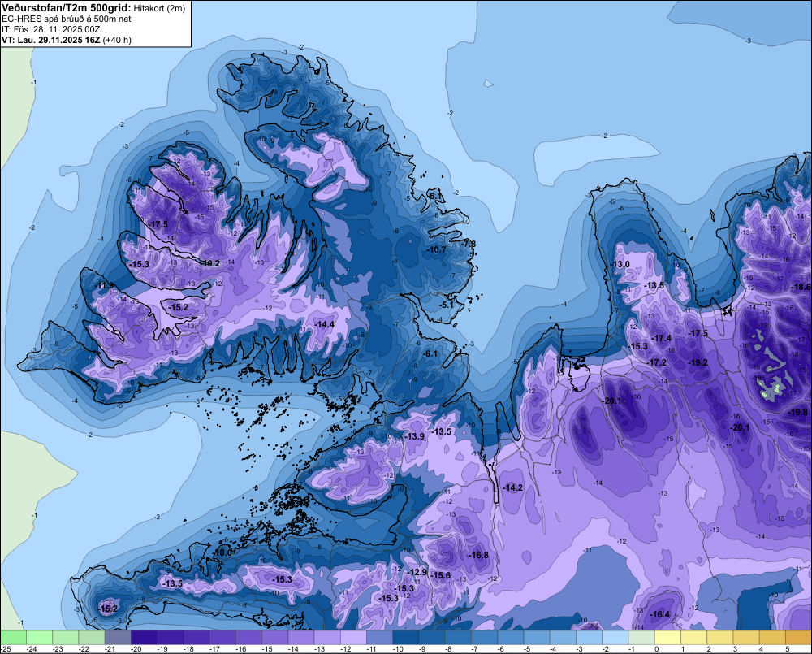This screenshot has width=812, height=654.
Task: Select the lavender legend swatch above -12
Action: coord(353,638)
